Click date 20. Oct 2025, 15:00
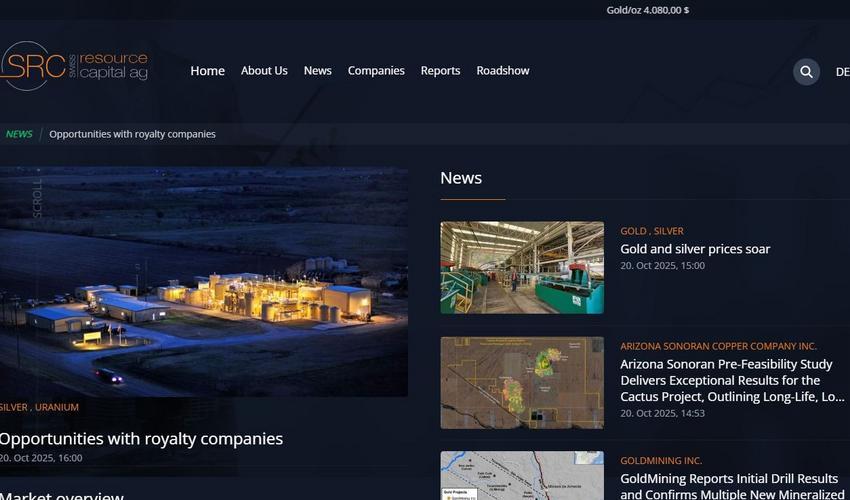 662,266
